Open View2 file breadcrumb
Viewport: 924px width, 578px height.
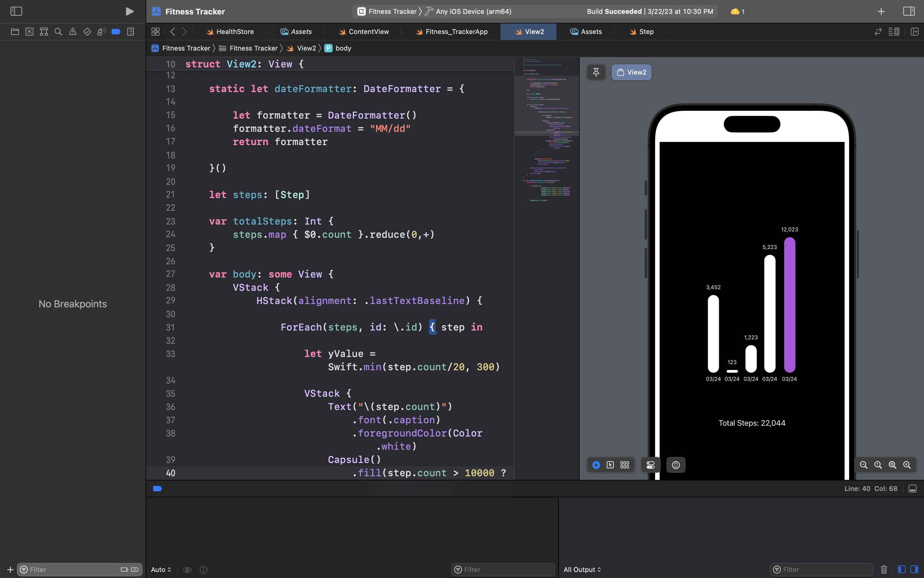pos(301,48)
